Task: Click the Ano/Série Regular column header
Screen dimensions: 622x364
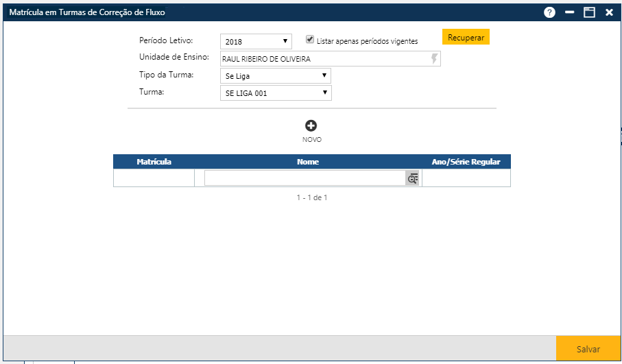Action: click(x=466, y=162)
